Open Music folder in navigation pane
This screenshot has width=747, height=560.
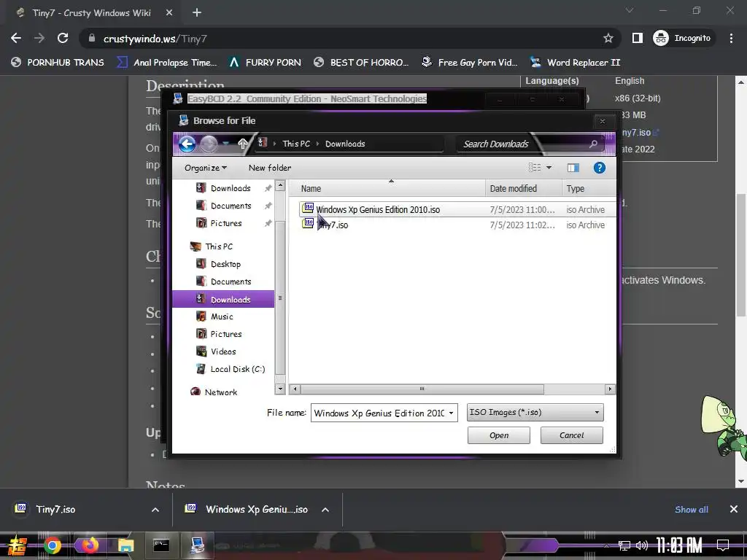click(222, 316)
